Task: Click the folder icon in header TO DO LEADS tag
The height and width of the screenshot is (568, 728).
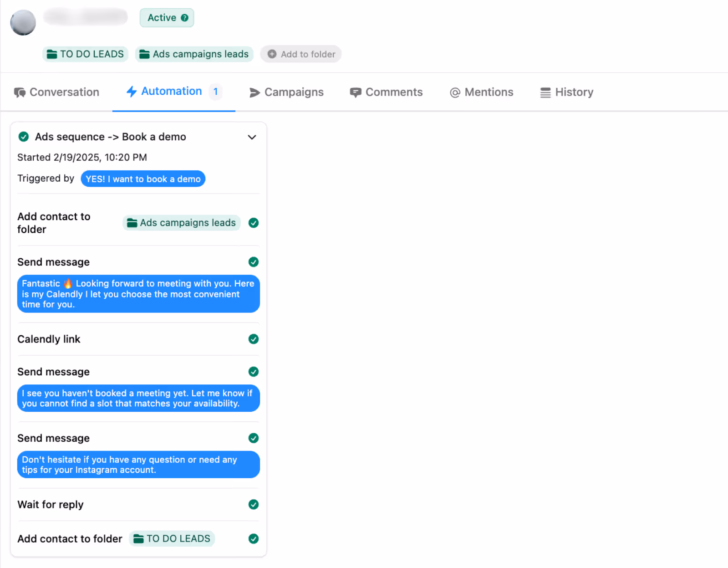Action: pyautogui.click(x=52, y=54)
